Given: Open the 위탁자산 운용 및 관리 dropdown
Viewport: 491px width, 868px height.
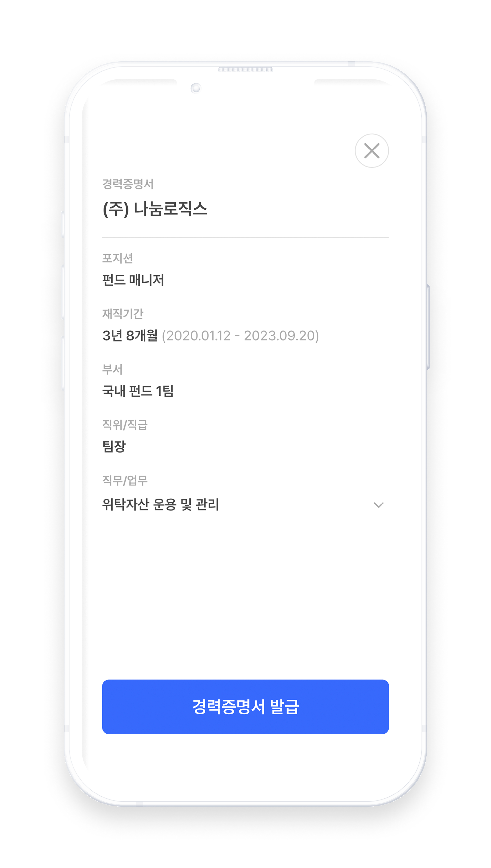Looking at the screenshot, I should click(x=245, y=505).
